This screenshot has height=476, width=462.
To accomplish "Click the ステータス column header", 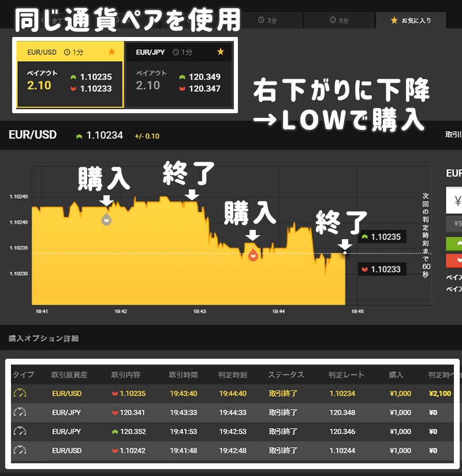I will 286,375.
